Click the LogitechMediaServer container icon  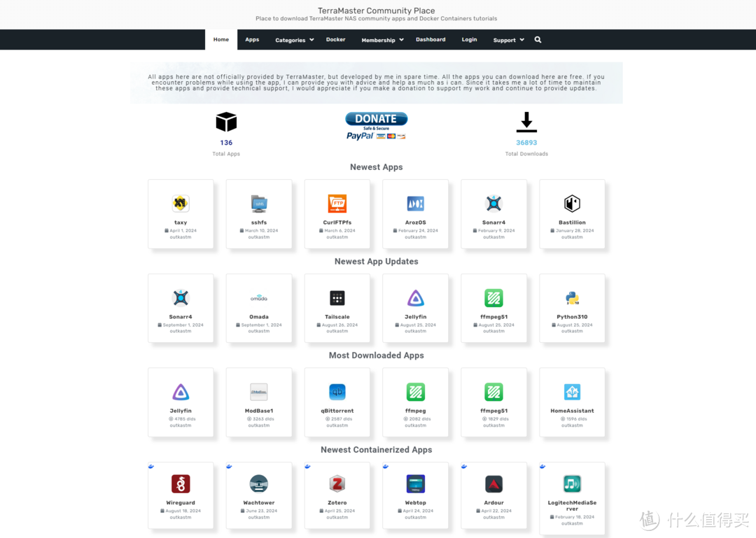[572, 484]
